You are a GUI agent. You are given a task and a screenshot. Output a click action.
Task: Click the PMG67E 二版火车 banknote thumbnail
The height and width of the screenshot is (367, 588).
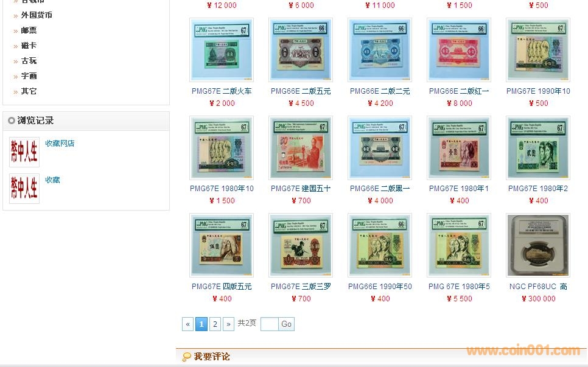pos(222,49)
